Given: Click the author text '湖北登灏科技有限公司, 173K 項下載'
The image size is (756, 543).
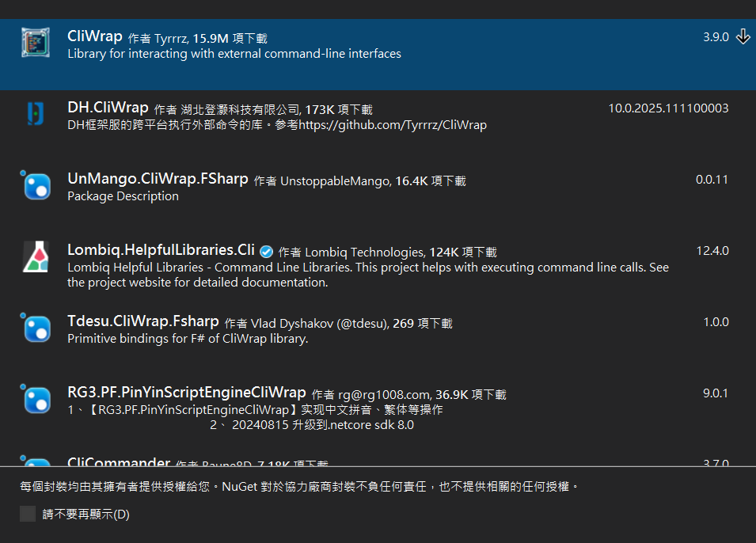Looking at the screenshot, I should pyautogui.click(x=277, y=110).
